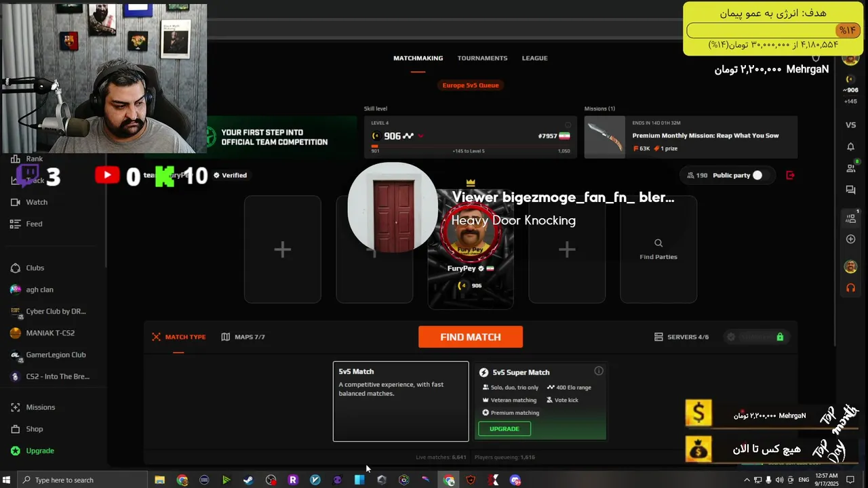This screenshot has width=868, height=488.
Task: Click the green lock icon near servers
Action: pos(780,337)
